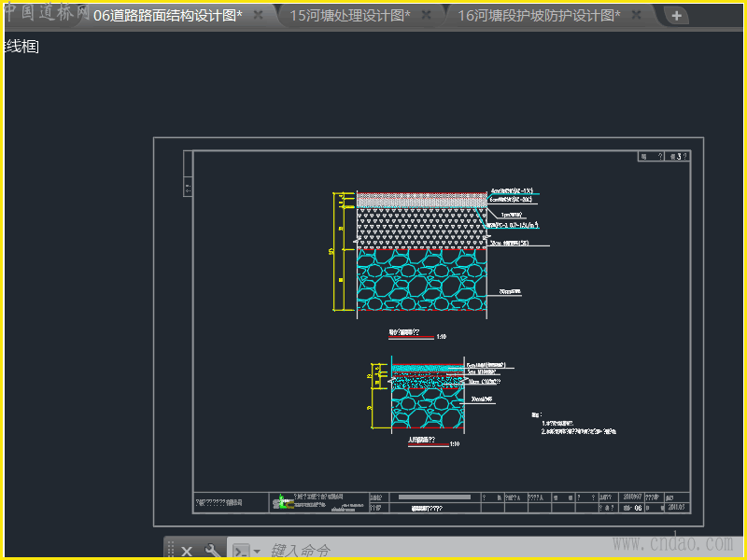
Task: Add a new drawing tab
Action: pos(677,16)
